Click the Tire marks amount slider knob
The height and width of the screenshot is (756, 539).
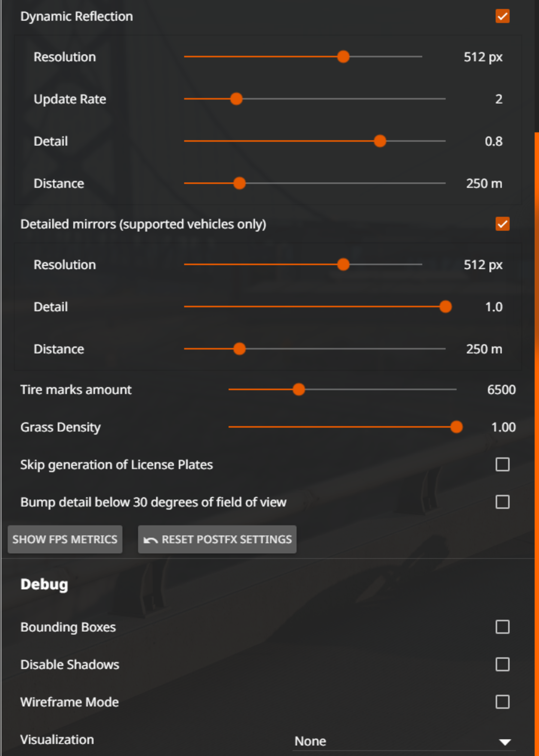pos(298,390)
